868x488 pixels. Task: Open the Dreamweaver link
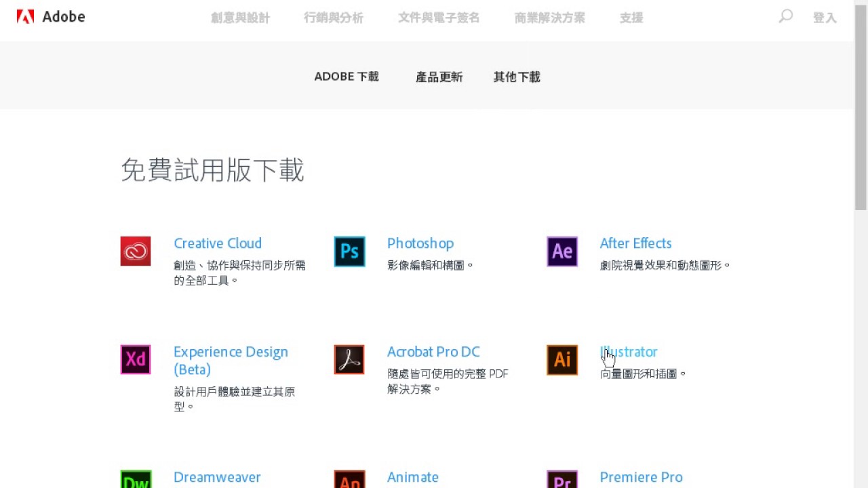tap(217, 477)
